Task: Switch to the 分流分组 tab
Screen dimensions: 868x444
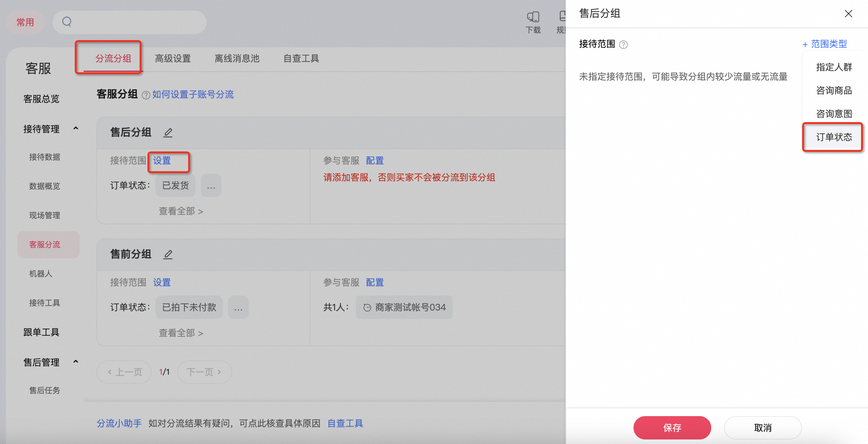Action: tap(113, 58)
